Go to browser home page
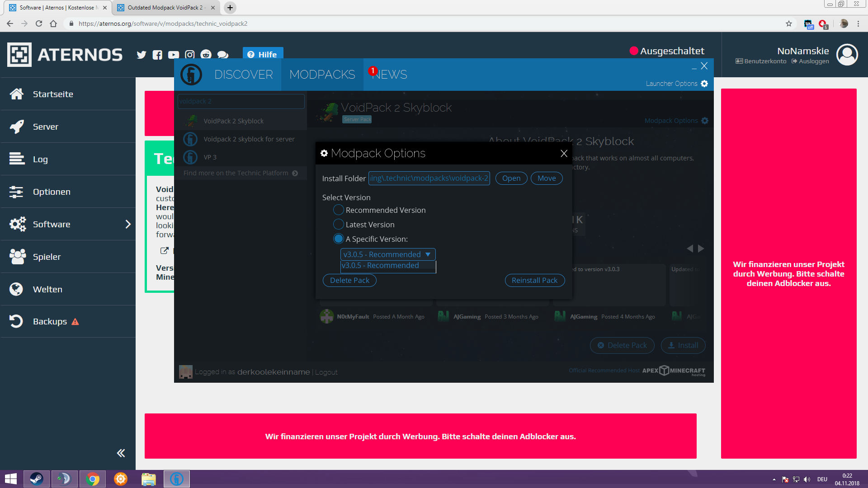Viewport: 868px width, 488px height. [53, 23]
